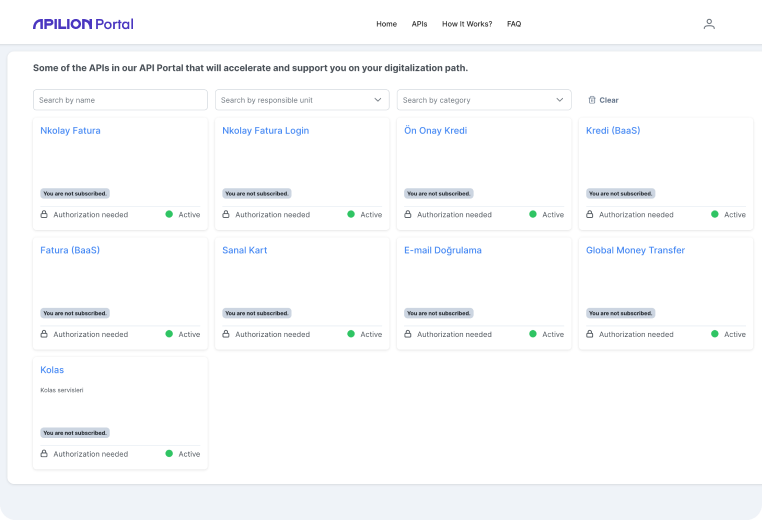Screen dimensions: 762x521
Task: Click 'Authorization needed' on Ön Onay Kredi card
Action: pos(454,214)
